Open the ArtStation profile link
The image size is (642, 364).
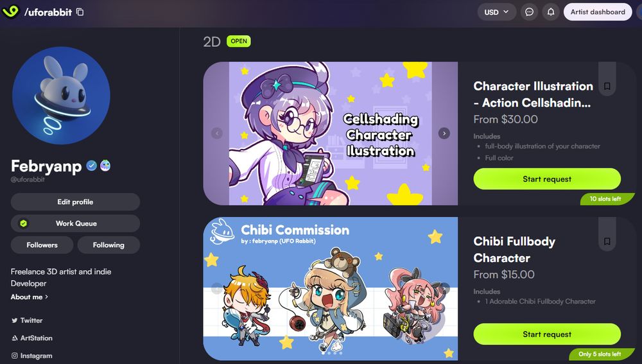coord(31,338)
